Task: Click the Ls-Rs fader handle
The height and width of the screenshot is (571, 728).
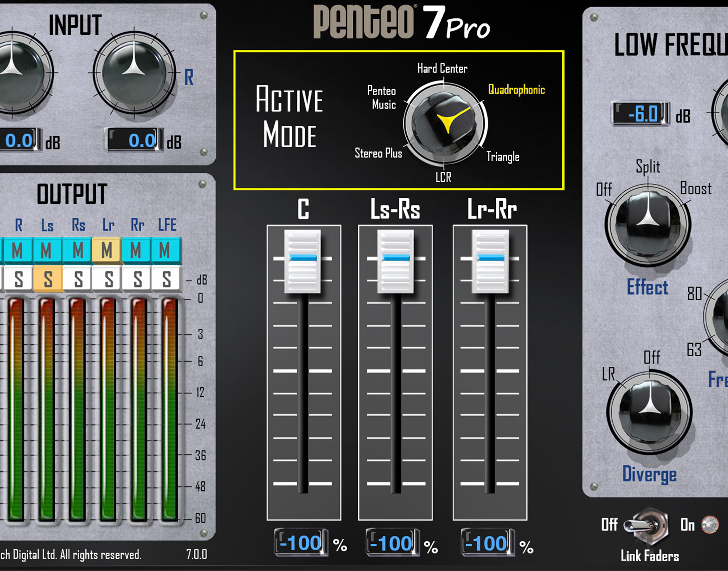Action: (x=395, y=261)
